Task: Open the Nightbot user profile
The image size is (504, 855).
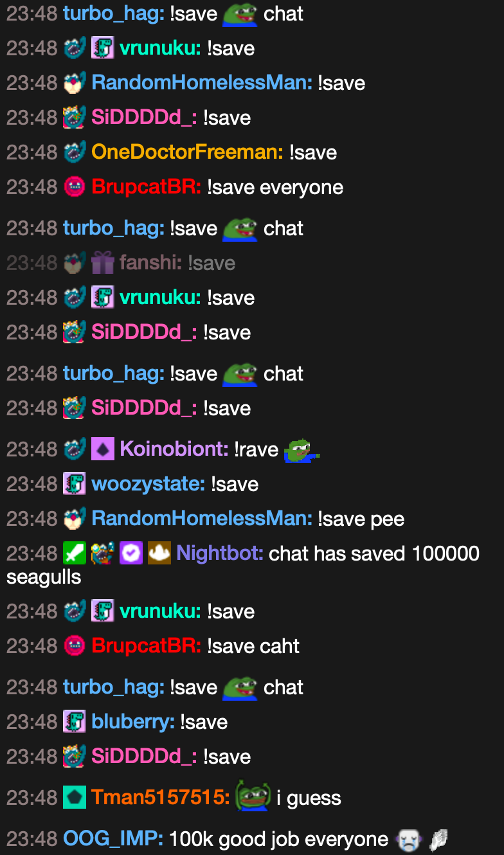Action: (x=220, y=553)
